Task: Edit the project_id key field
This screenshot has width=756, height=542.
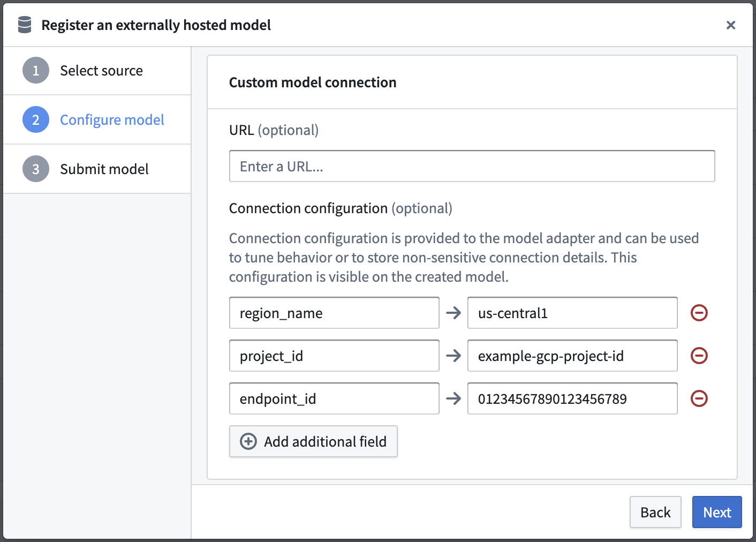Action: (334, 356)
